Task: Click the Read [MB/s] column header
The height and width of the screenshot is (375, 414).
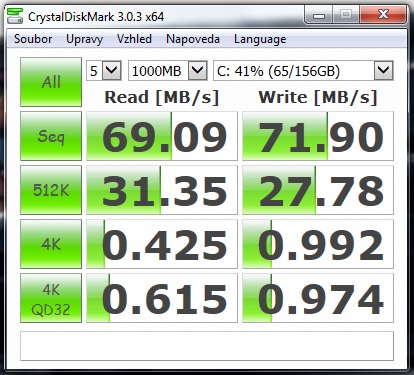Action: 162,97
